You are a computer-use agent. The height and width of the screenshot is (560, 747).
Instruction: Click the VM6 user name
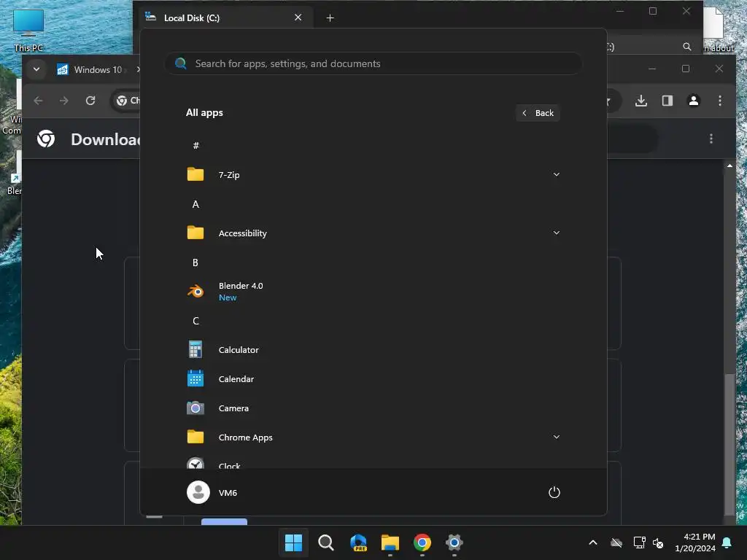228,493
